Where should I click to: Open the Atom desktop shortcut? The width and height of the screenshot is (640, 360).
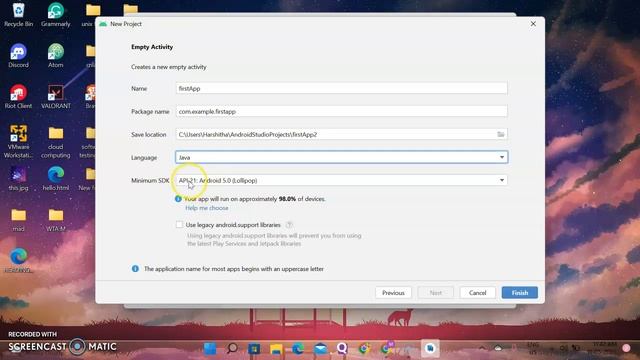pos(56,56)
